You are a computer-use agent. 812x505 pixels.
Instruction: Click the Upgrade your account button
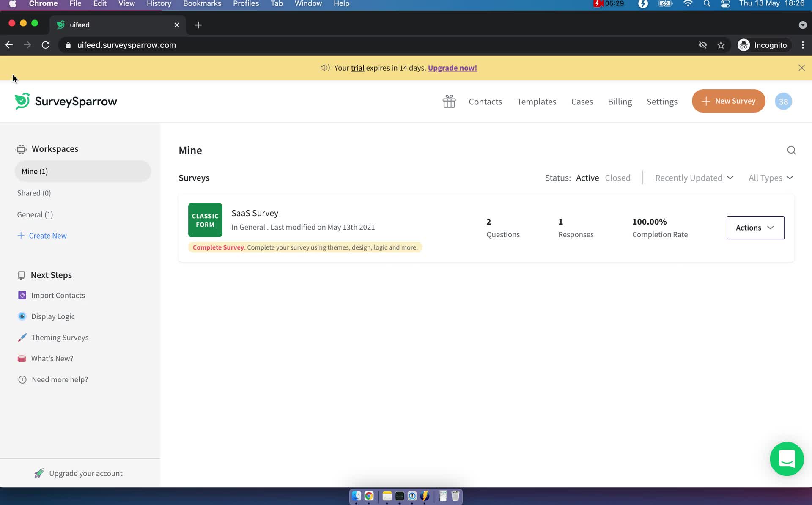coord(85,473)
